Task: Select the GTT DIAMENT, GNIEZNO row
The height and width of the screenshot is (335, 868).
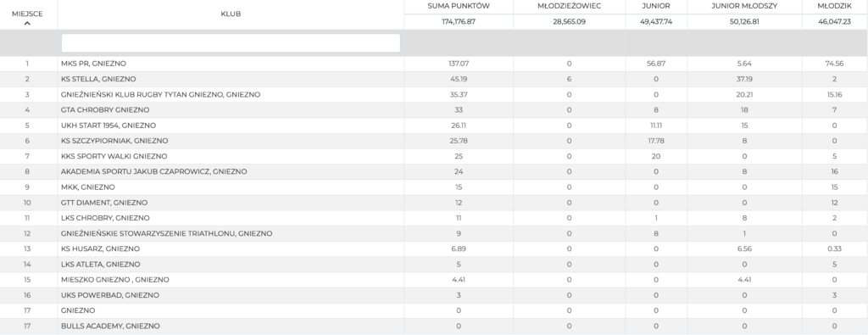Action: click(434, 203)
